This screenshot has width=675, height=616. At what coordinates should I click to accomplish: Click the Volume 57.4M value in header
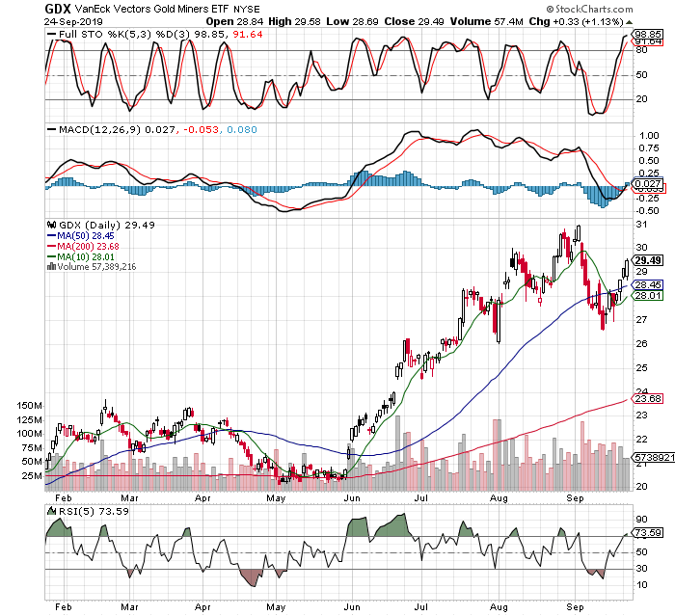click(x=487, y=21)
